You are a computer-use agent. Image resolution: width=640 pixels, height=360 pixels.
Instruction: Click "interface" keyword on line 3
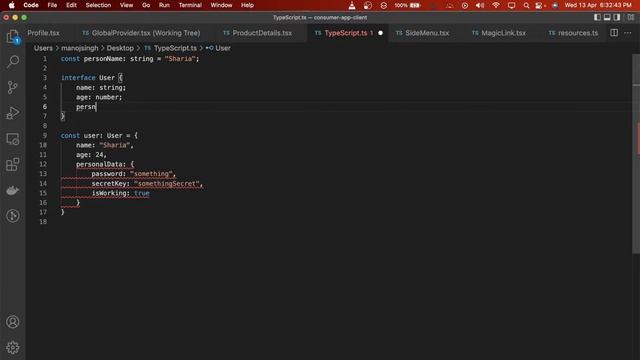coord(78,78)
